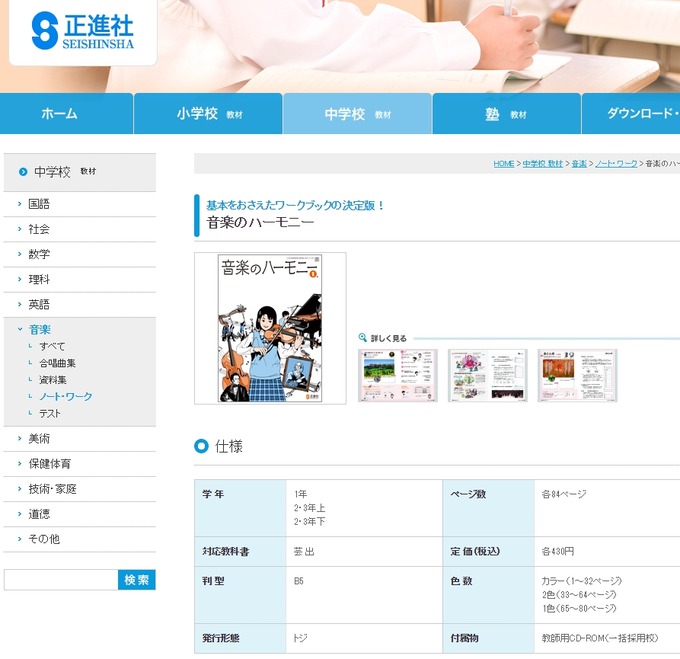Expand the 数学 category
The height and width of the screenshot is (659, 680).
[x=79, y=254]
